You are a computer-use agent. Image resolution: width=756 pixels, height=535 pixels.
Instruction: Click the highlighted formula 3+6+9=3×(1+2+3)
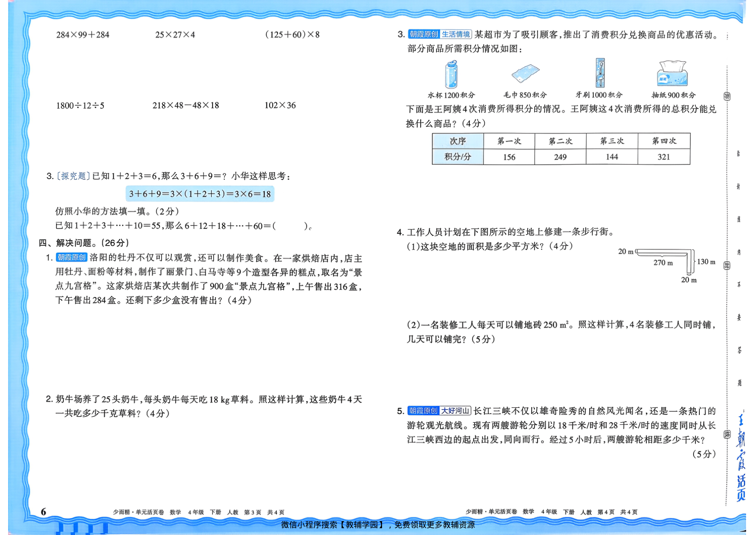point(200,194)
